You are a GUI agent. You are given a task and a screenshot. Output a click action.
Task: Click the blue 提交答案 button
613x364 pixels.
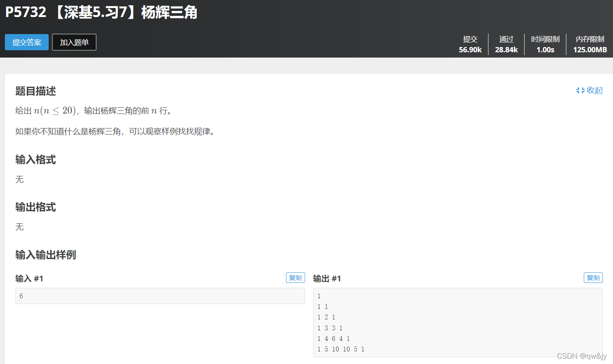27,42
